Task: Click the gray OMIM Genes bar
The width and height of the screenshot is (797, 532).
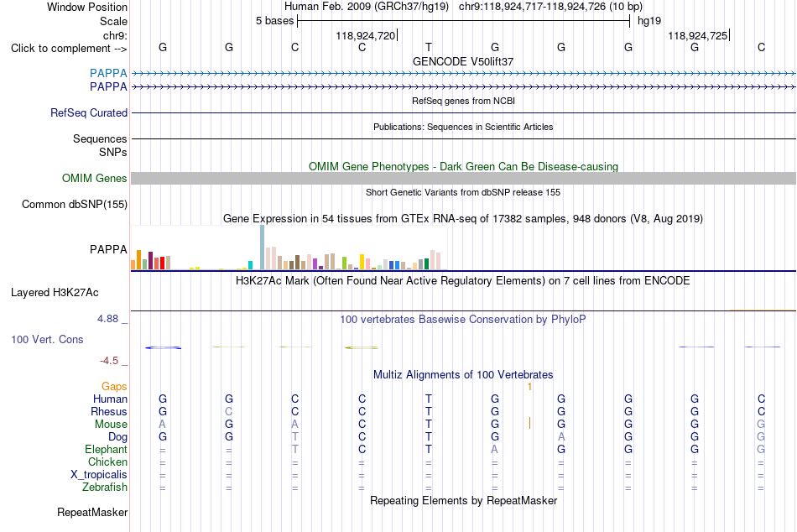Action: (463, 178)
